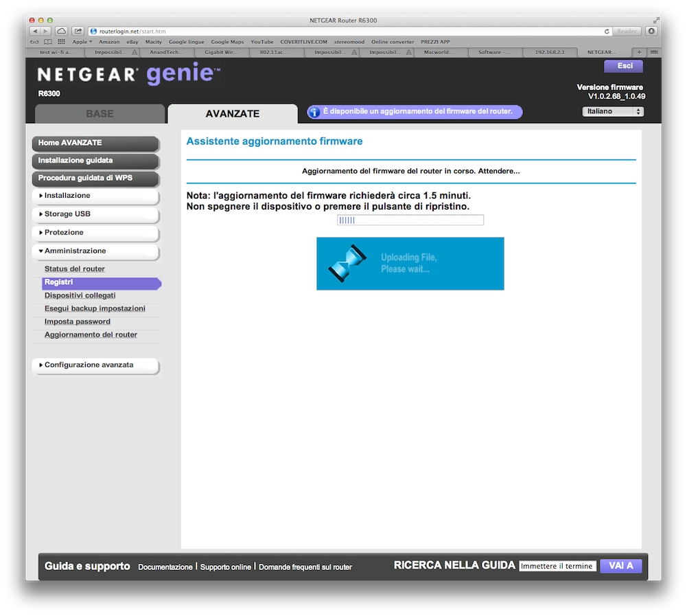Open Top Sites grid icon

click(61, 42)
